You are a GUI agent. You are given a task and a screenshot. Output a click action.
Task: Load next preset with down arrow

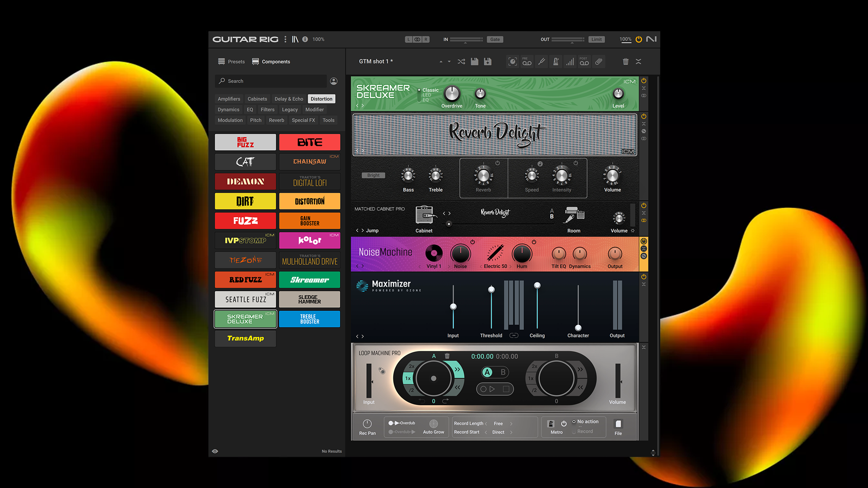[x=449, y=62]
